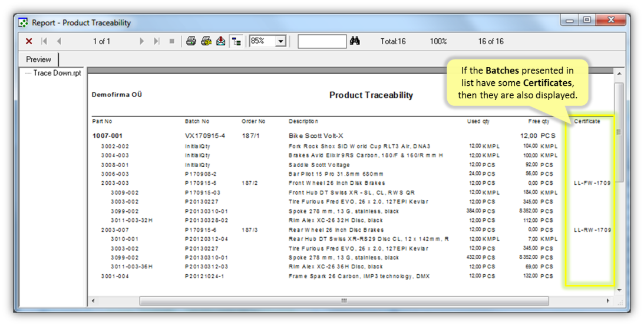The image size is (644, 326).
Task: Go to the first page of report
Action: pyautogui.click(x=44, y=41)
